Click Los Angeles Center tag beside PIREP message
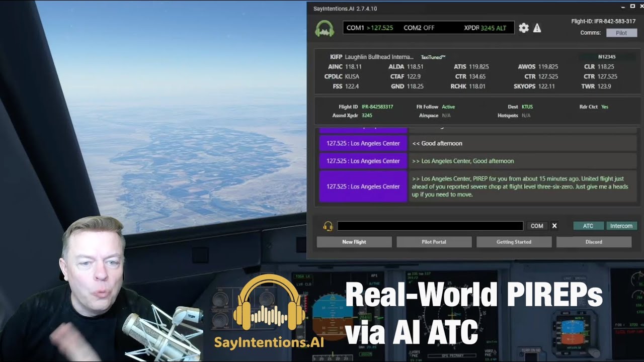Image resolution: width=644 pixels, height=362 pixels. (x=363, y=186)
